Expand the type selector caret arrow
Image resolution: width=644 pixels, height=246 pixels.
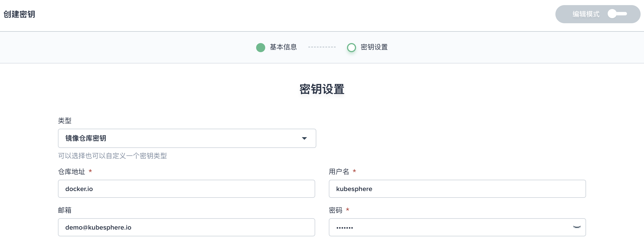304,138
